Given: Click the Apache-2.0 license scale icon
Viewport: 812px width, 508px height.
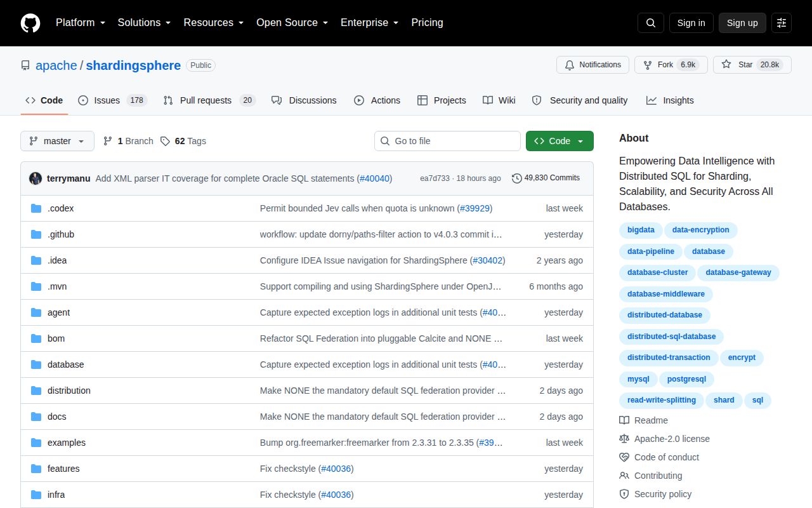Looking at the screenshot, I should 624,439.
